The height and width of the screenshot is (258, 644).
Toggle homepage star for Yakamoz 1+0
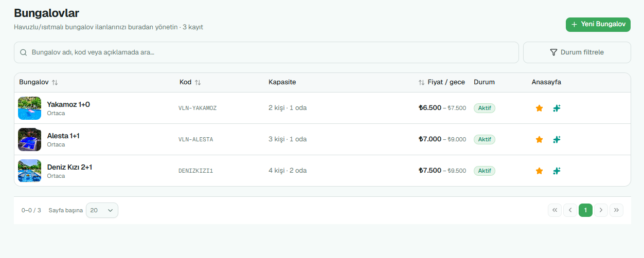point(539,108)
